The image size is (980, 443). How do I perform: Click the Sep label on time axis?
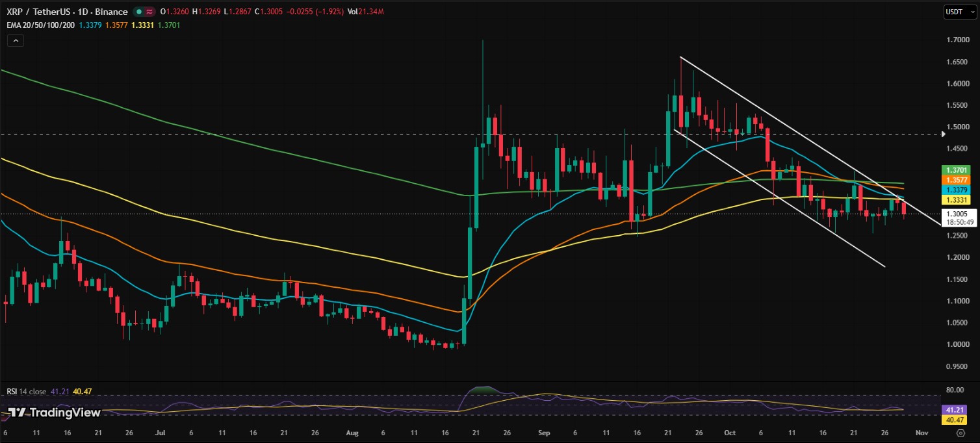(543, 432)
